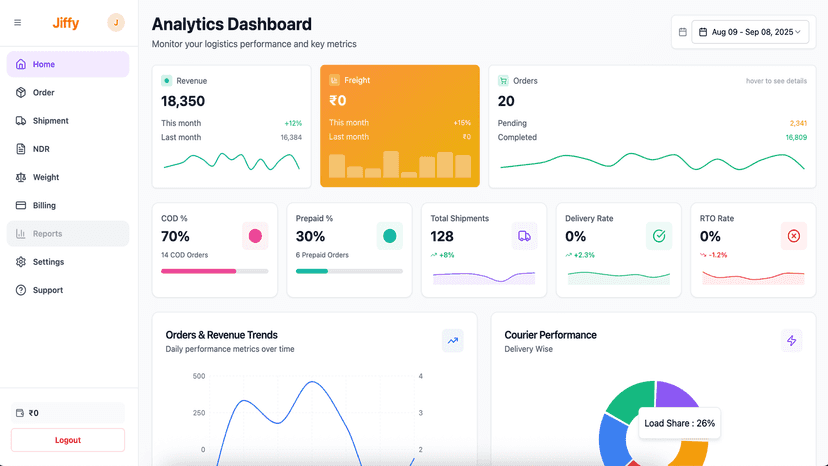
Task: Click the pink COD % circle icon
Action: coord(255,236)
